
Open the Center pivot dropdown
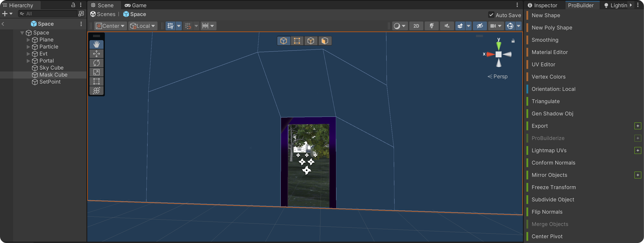point(110,26)
